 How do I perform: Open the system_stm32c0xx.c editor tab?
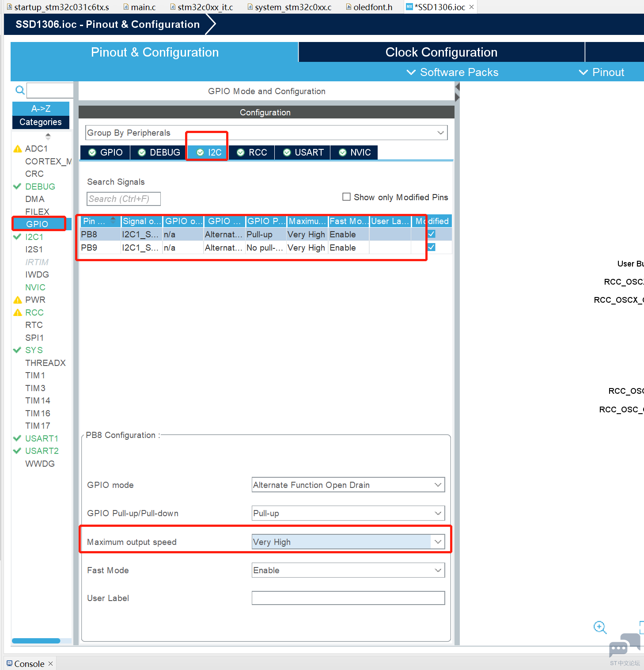click(x=289, y=7)
